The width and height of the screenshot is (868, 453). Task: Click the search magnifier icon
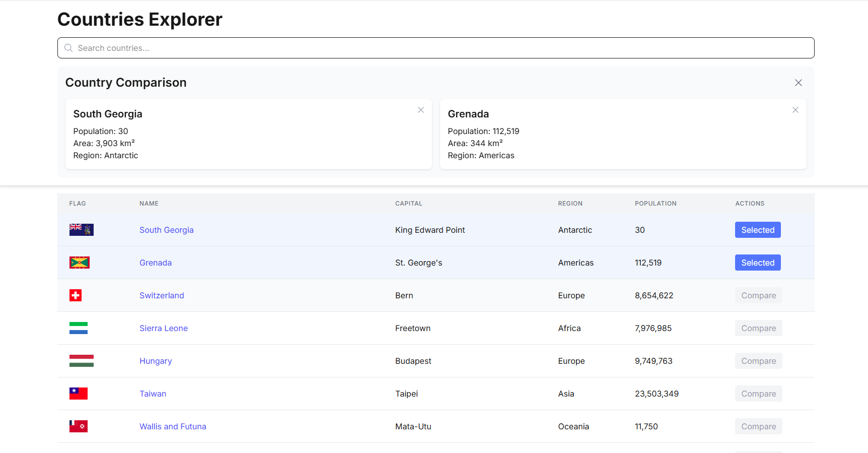coord(68,48)
